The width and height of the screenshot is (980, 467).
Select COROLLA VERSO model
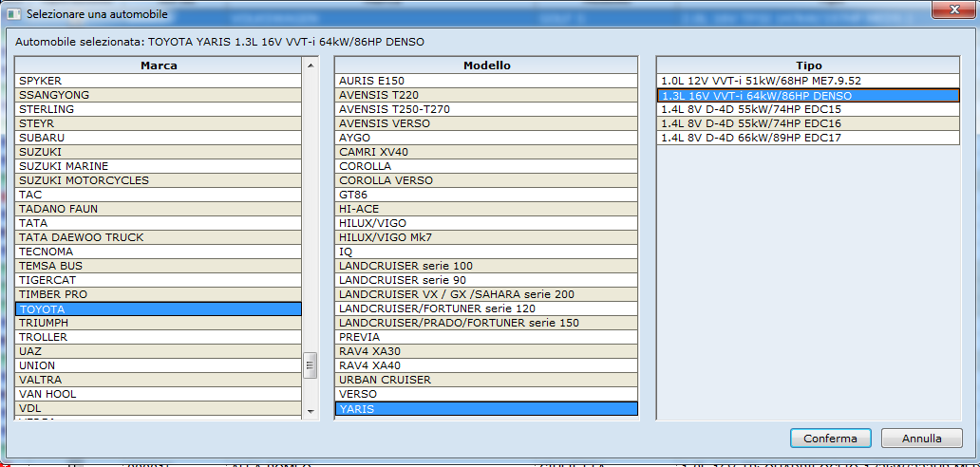tap(486, 180)
